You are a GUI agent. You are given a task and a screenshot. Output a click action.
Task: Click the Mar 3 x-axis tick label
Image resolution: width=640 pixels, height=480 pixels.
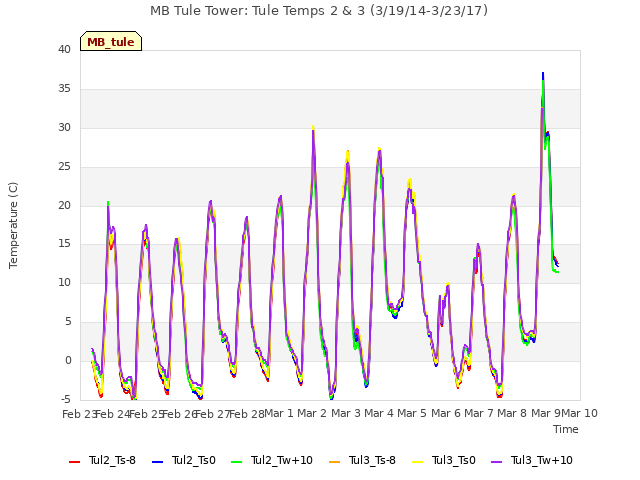click(346, 413)
